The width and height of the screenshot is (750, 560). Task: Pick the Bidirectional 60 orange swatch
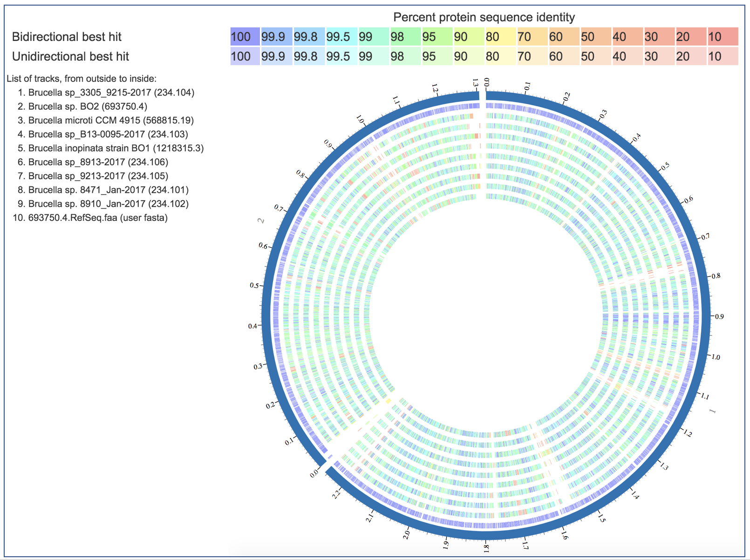[x=564, y=36]
